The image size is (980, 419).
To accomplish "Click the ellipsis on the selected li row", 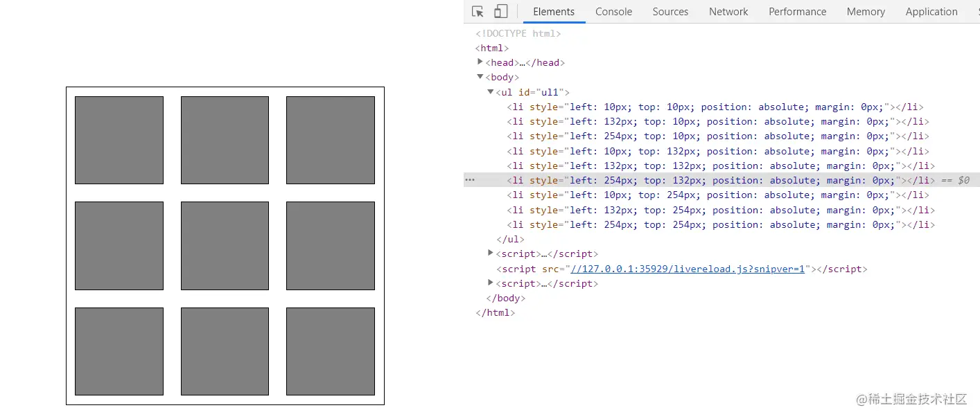I will click(470, 180).
